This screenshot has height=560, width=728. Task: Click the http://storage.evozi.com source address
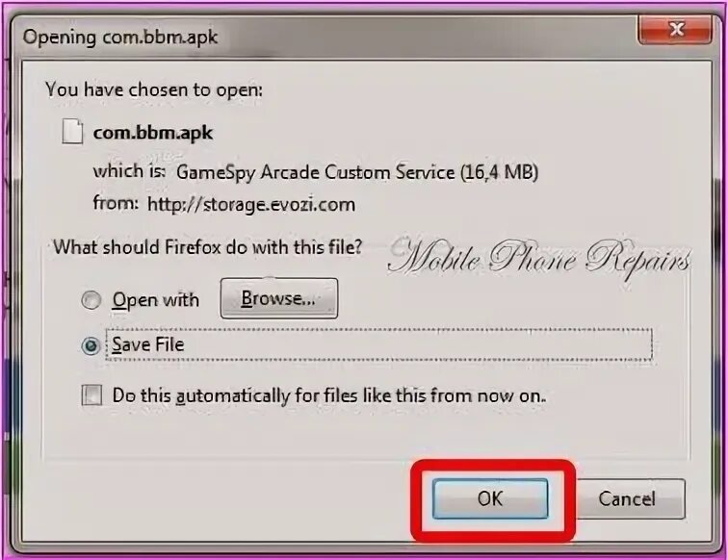point(251,205)
